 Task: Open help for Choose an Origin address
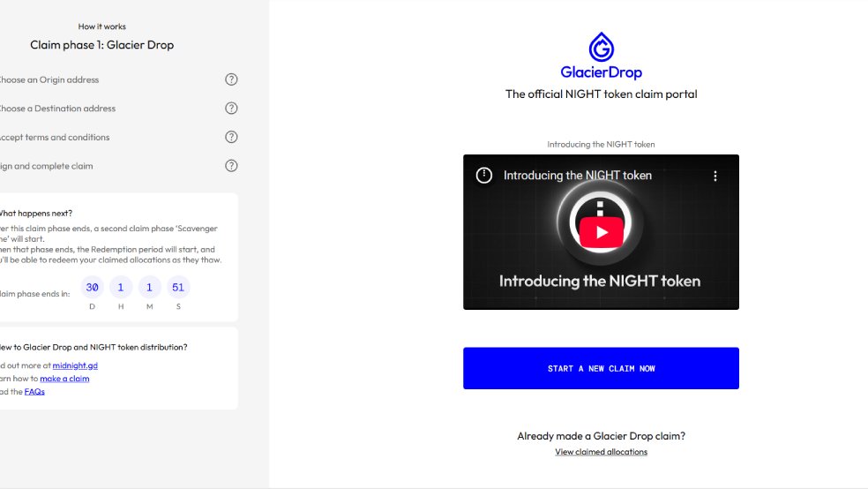[x=231, y=79]
